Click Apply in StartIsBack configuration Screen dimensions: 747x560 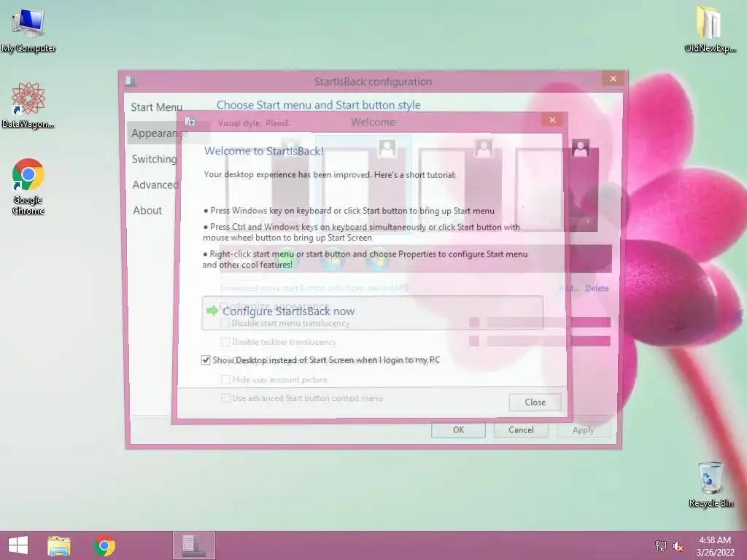[583, 430]
